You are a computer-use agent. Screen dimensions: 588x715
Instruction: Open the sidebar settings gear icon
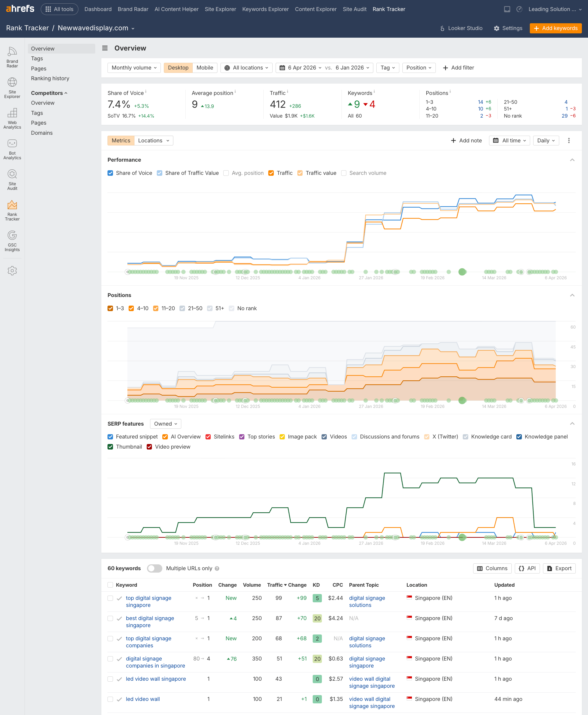[x=12, y=270]
